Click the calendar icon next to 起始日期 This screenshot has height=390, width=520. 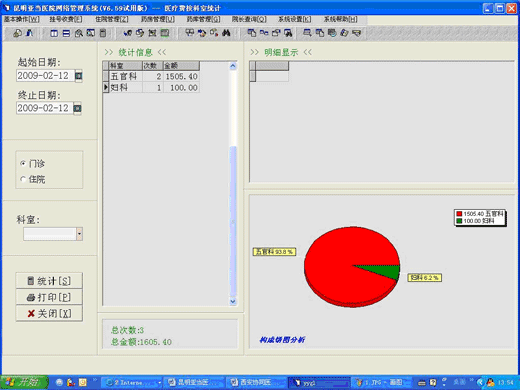(78, 76)
